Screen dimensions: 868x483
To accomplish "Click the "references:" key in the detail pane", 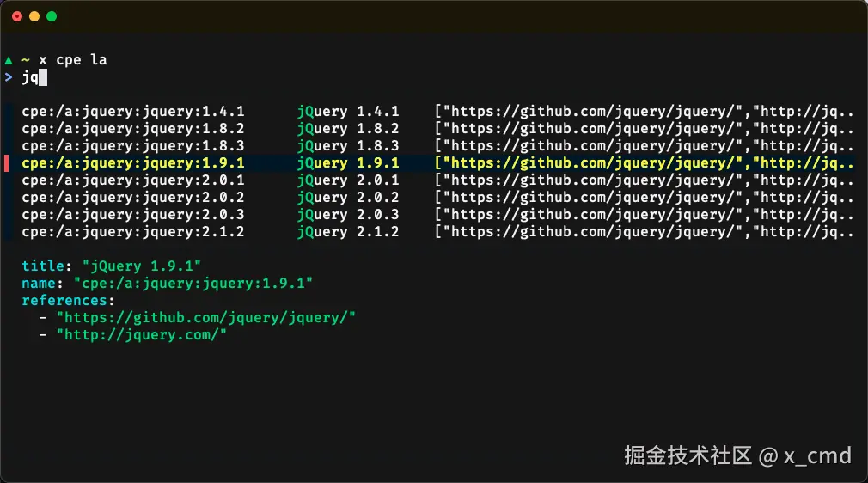I will tap(68, 300).
